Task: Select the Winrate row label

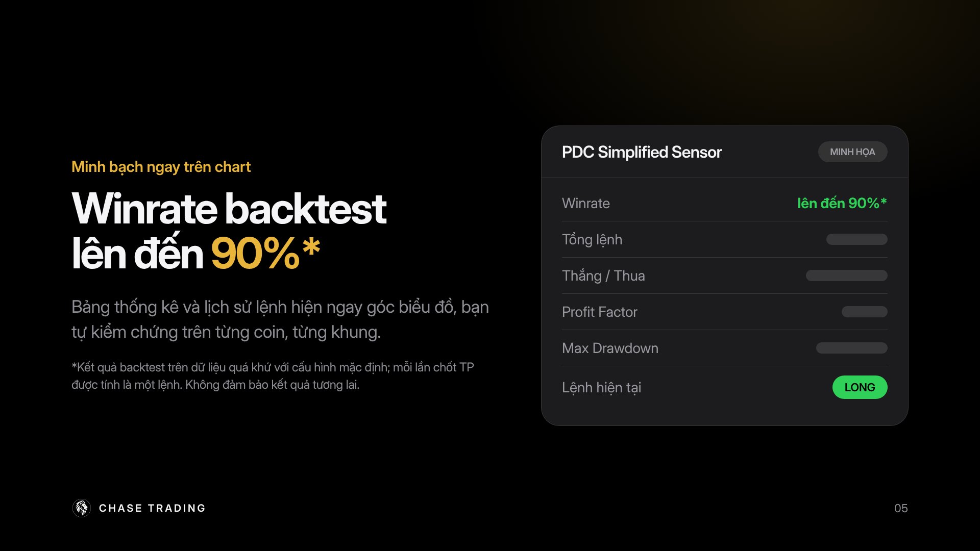Action: tap(585, 203)
